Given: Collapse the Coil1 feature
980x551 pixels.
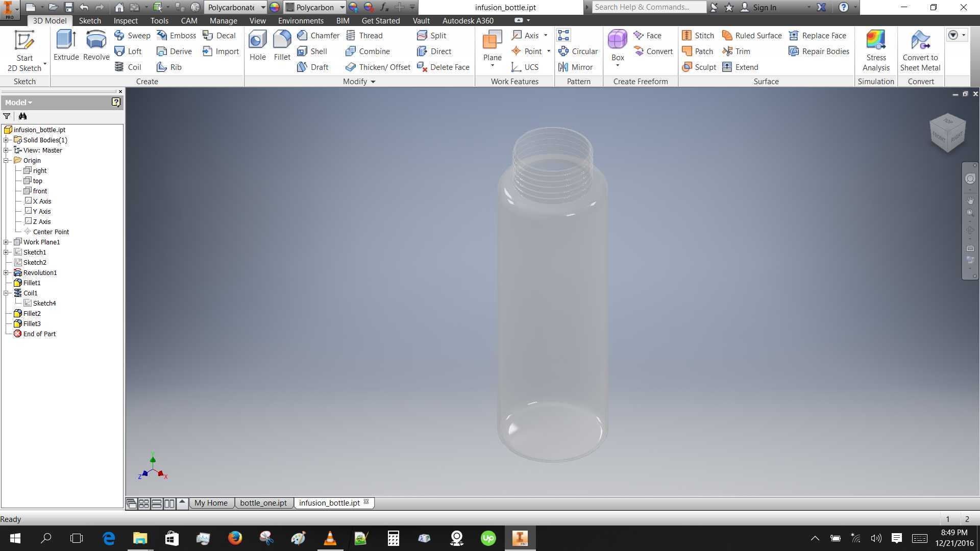Looking at the screenshot, I should pos(6,293).
